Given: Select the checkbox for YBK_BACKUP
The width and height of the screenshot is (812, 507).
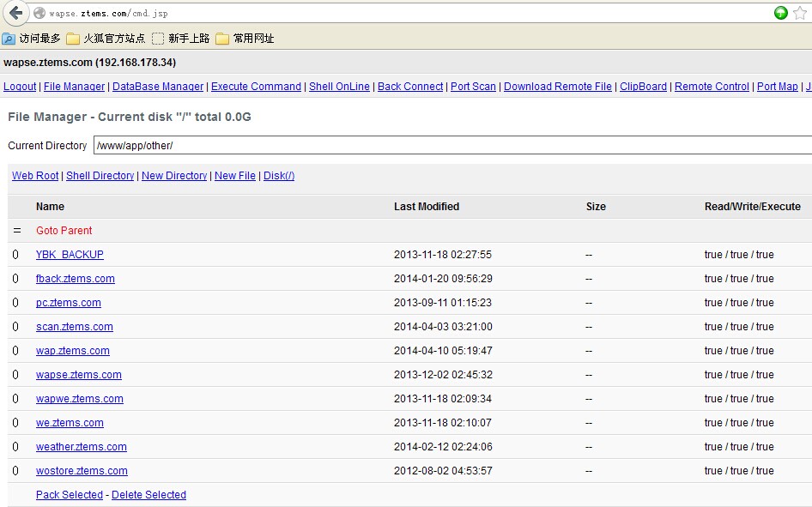Looking at the screenshot, I should coord(15,255).
